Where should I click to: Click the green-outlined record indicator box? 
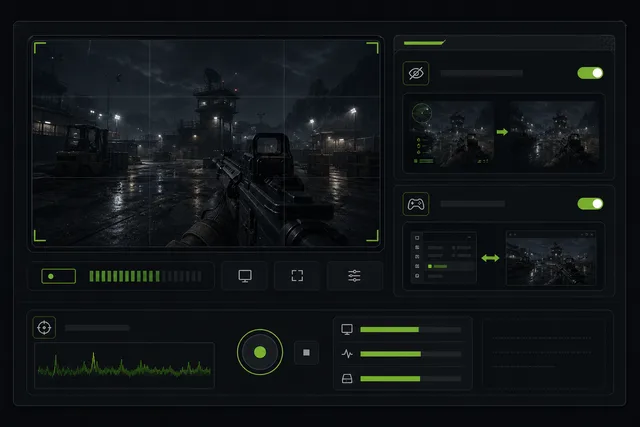[58, 276]
